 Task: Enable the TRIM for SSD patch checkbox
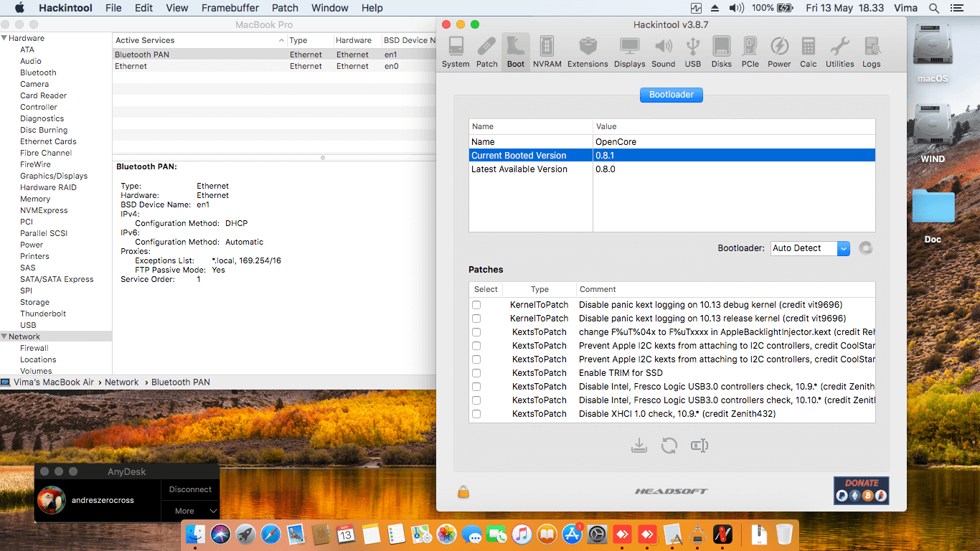(476, 373)
